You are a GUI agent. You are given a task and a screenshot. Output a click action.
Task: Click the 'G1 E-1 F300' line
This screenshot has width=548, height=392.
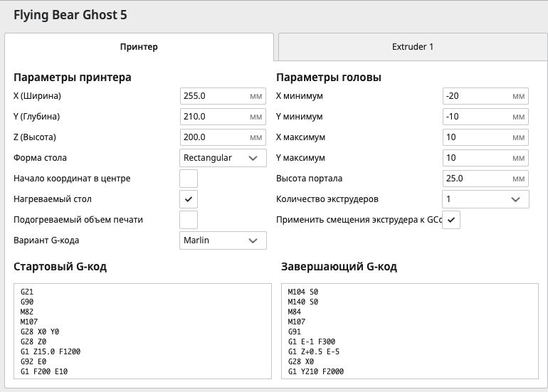312,341
